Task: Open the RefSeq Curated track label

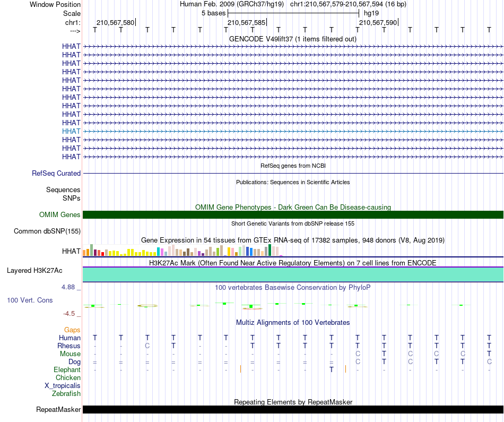Action: point(56,174)
